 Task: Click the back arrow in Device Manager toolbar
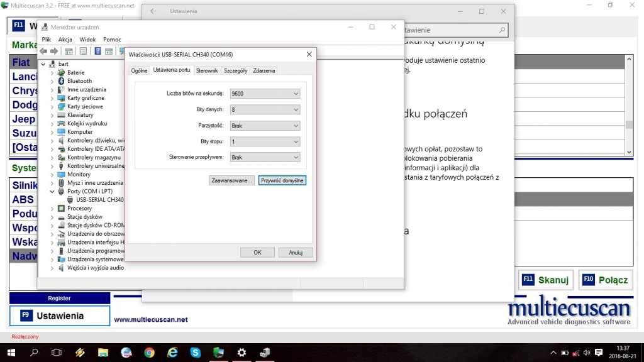pos(43,51)
